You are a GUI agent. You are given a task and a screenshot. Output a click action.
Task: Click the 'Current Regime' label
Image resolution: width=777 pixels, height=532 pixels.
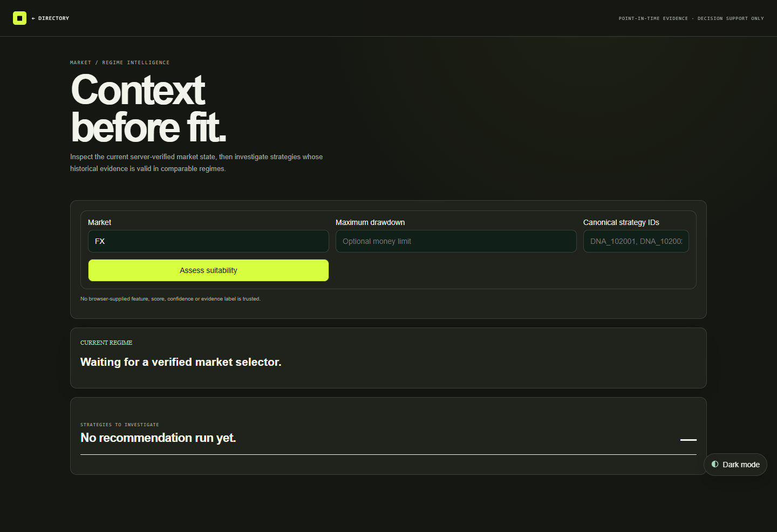pos(106,343)
